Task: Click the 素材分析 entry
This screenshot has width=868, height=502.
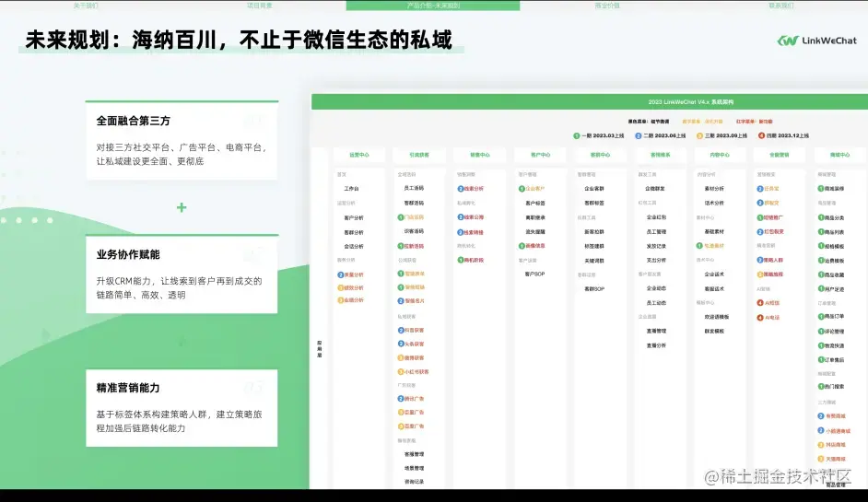Action: (714, 189)
